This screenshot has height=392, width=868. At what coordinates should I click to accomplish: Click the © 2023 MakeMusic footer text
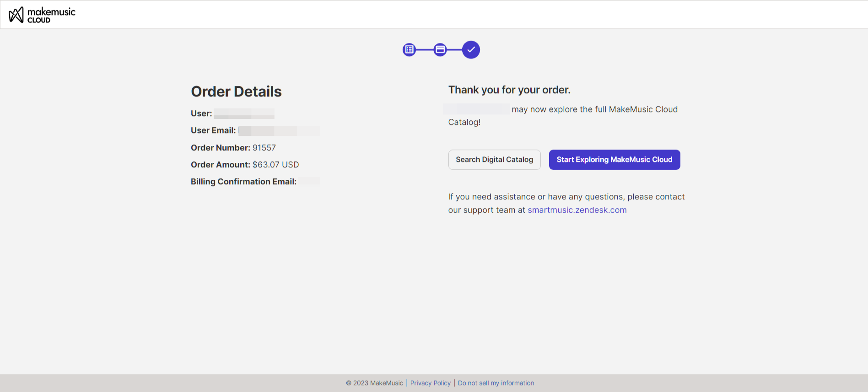[374, 383]
